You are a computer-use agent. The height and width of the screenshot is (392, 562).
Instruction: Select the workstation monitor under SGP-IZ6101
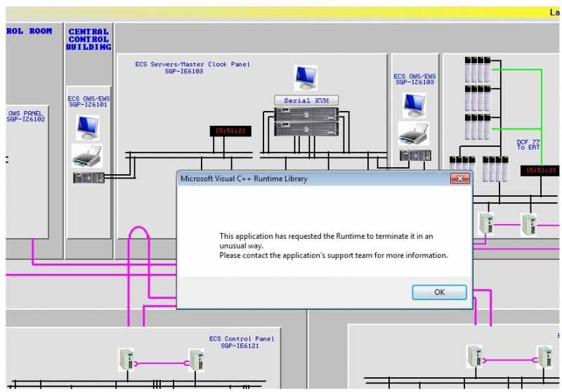87,128
